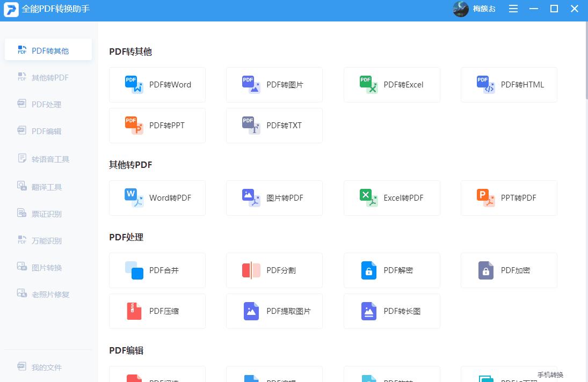Launch the PDF加密 encryption tool

509,270
